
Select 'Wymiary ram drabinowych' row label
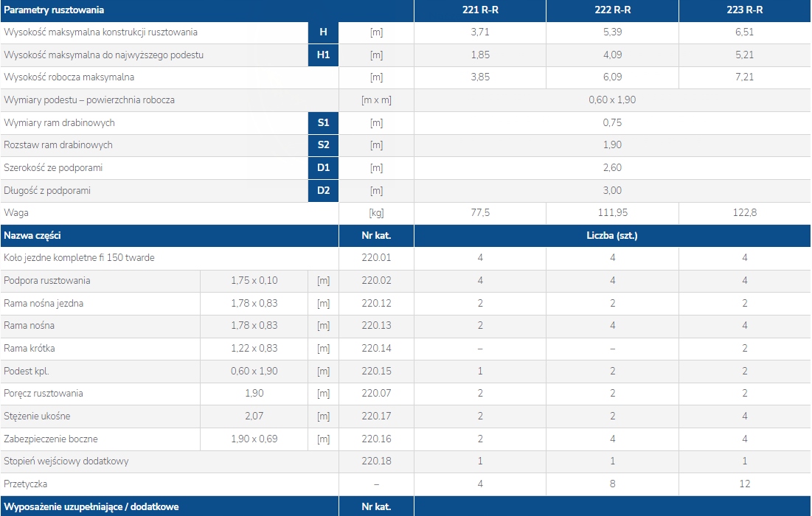(x=59, y=122)
